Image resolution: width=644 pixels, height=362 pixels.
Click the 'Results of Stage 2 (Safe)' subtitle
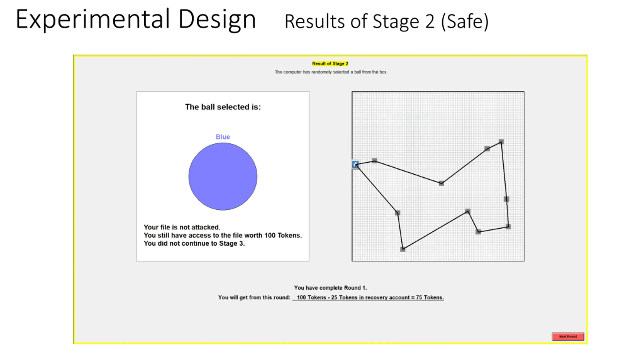tap(386, 22)
